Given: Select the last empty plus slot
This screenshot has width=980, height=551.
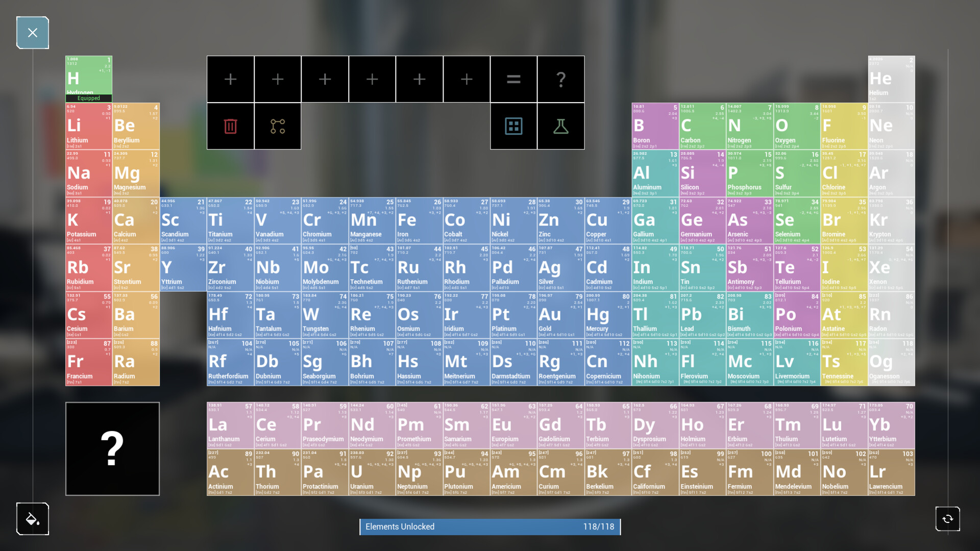Looking at the screenshot, I should (467, 79).
